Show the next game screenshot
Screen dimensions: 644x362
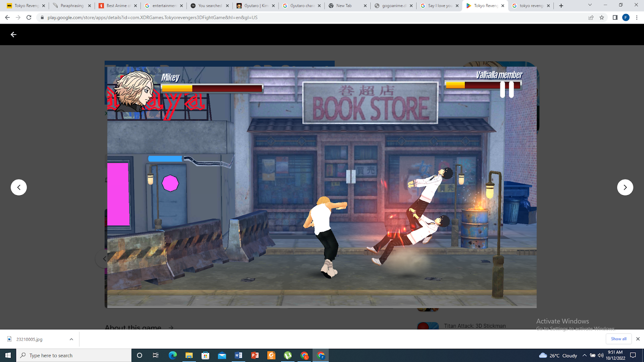coord(625,187)
